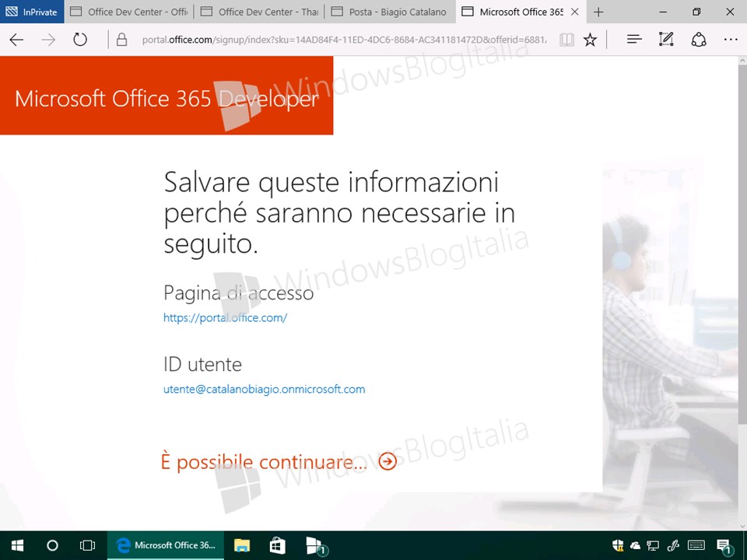
Task: Switch to first Office Dev Center tab
Action: pos(129,12)
